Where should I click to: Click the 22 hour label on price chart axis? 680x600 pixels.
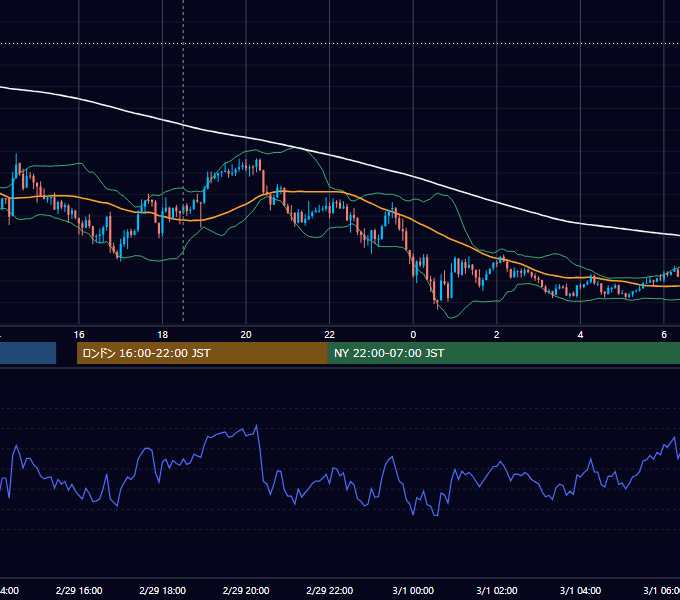click(330, 335)
